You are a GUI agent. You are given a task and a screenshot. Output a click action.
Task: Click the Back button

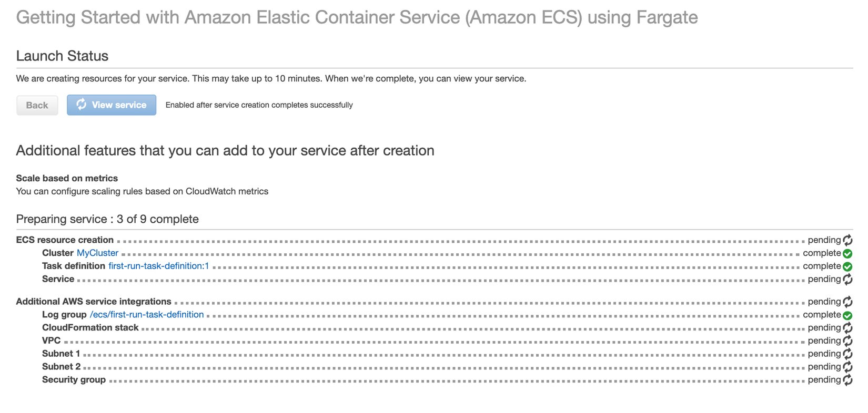tap(37, 105)
